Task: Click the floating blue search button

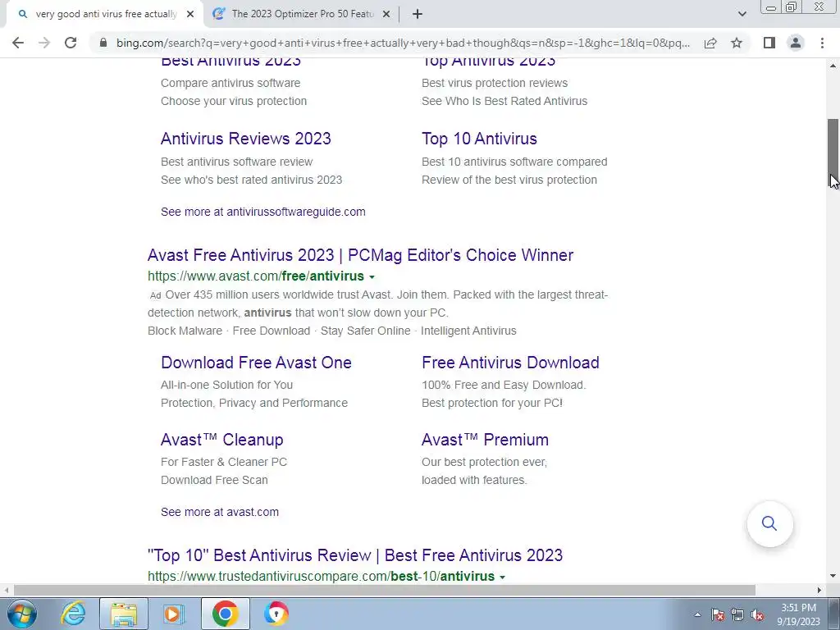Action: click(769, 523)
